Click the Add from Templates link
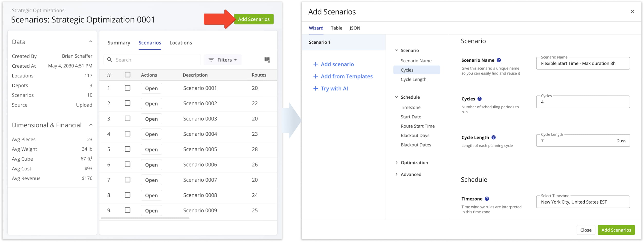 [346, 76]
